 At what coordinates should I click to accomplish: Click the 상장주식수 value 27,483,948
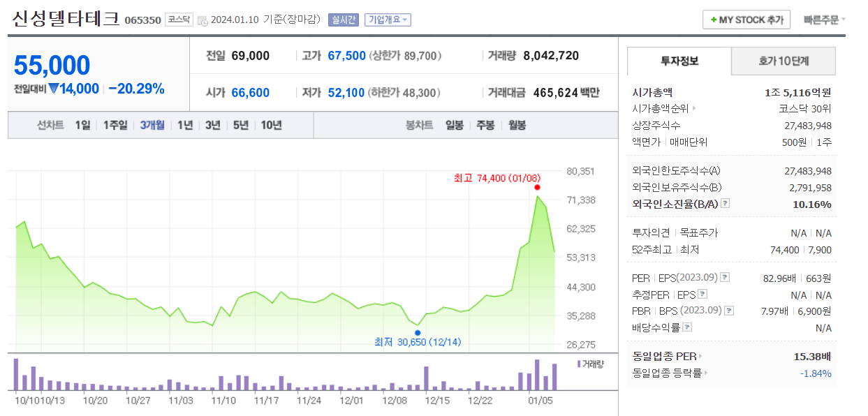click(x=808, y=126)
